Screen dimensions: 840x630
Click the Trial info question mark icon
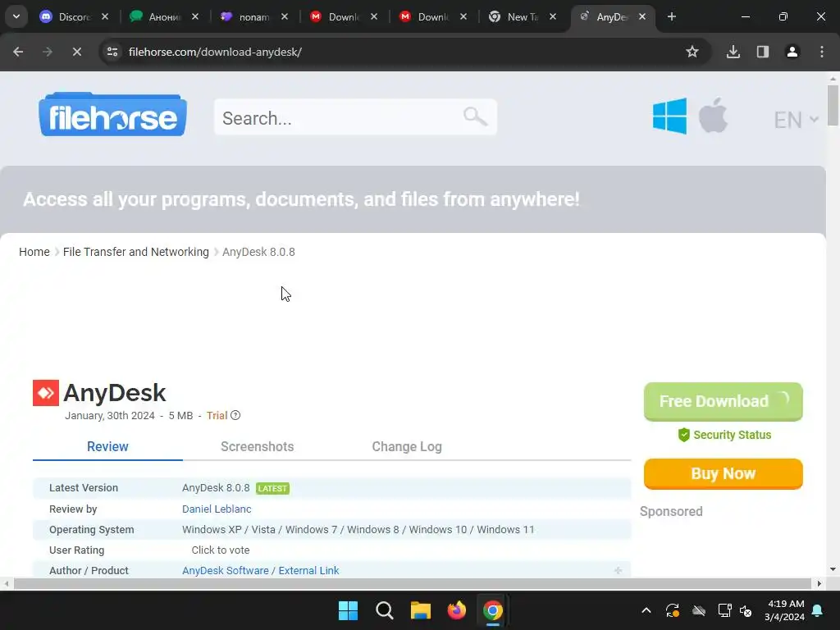pyautogui.click(x=235, y=415)
